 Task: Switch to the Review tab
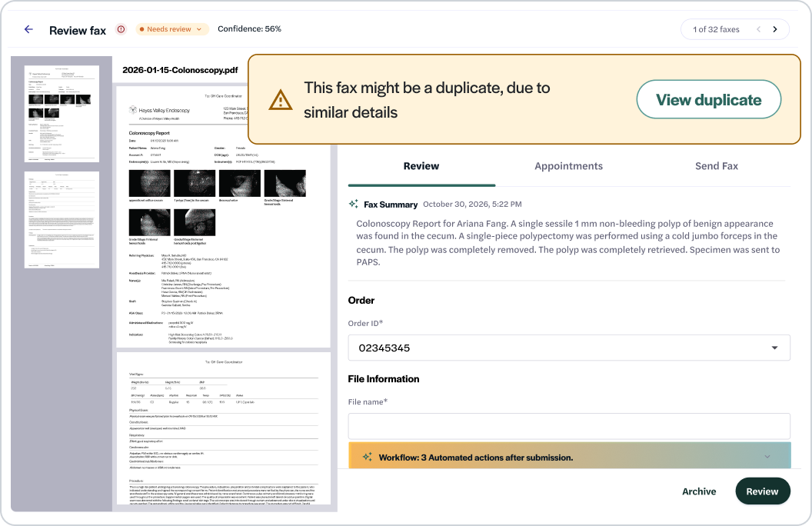(x=421, y=166)
